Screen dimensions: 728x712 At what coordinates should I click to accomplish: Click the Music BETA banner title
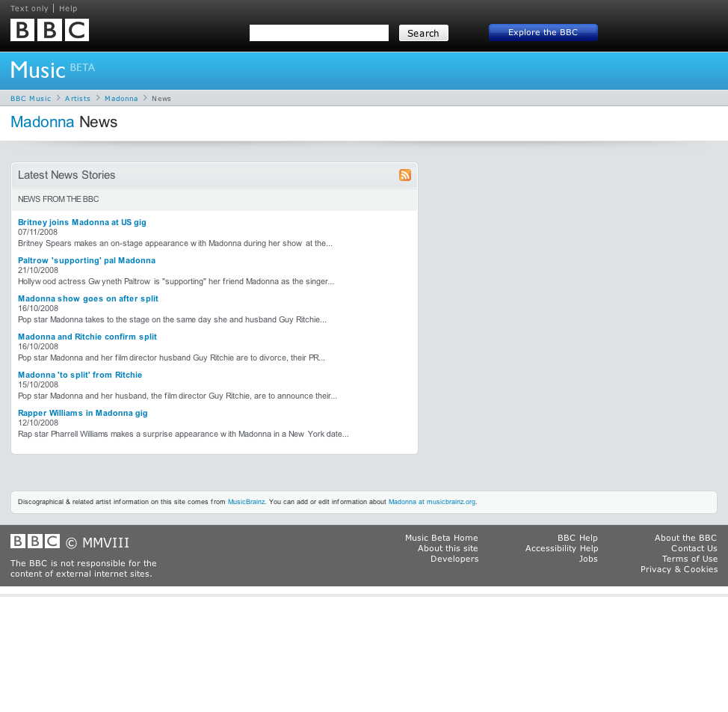click(x=52, y=70)
